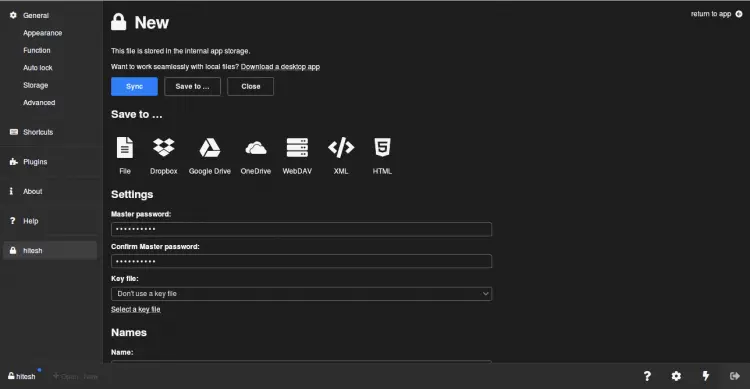Image resolution: width=750 pixels, height=389 pixels.
Task: Follow Download a desktop app link
Action: [x=280, y=67]
